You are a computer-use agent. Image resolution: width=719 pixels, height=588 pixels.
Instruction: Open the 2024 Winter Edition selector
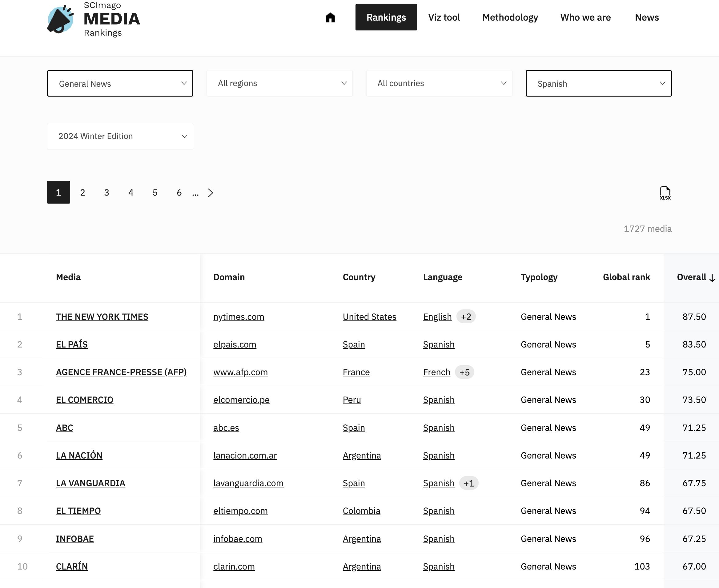[x=120, y=136]
